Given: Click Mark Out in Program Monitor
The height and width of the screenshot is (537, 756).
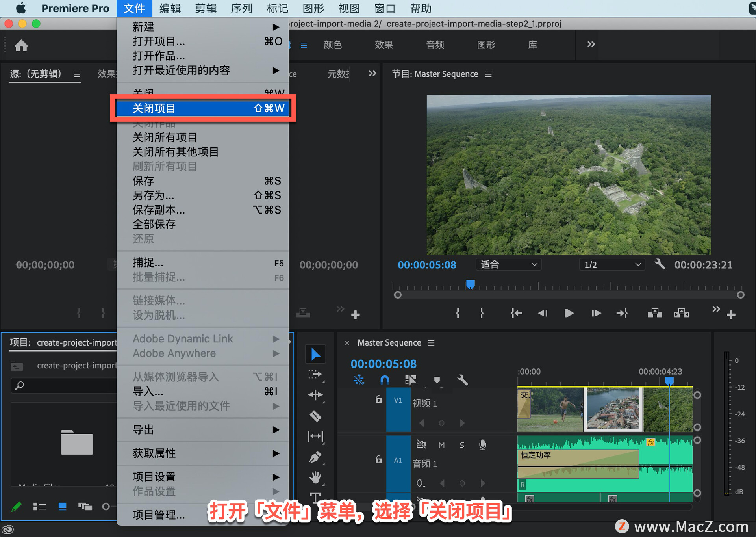Looking at the screenshot, I should 482,314.
